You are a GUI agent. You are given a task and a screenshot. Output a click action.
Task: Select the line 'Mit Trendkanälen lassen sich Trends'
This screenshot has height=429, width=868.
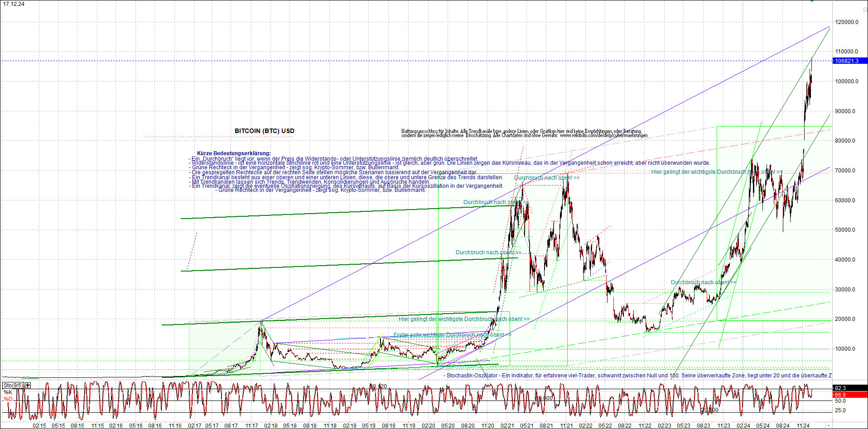click(309, 182)
